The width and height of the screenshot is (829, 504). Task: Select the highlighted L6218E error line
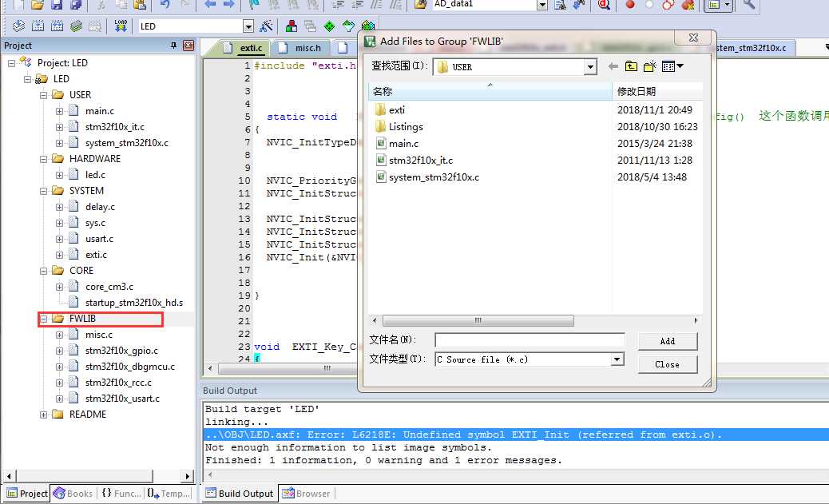(516, 435)
